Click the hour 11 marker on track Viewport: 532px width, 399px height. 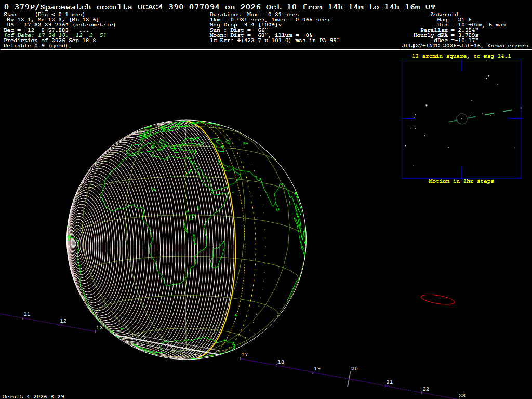[27, 314]
